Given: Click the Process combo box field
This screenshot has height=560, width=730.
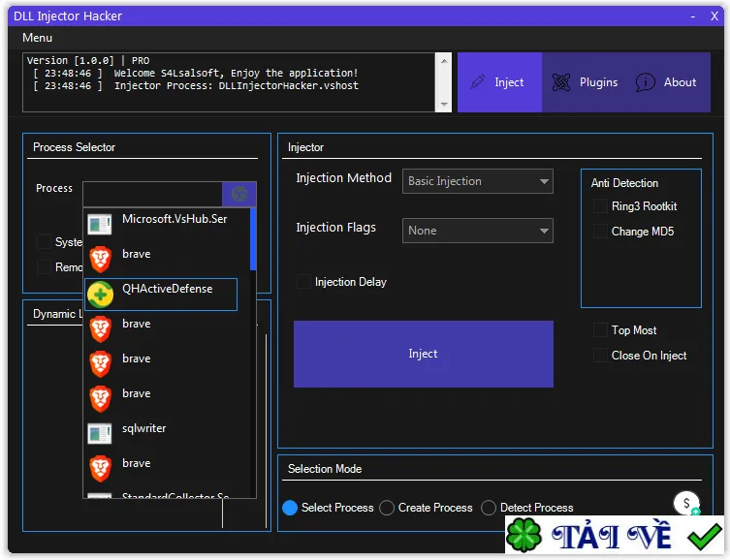Looking at the screenshot, I should [153, 194].
